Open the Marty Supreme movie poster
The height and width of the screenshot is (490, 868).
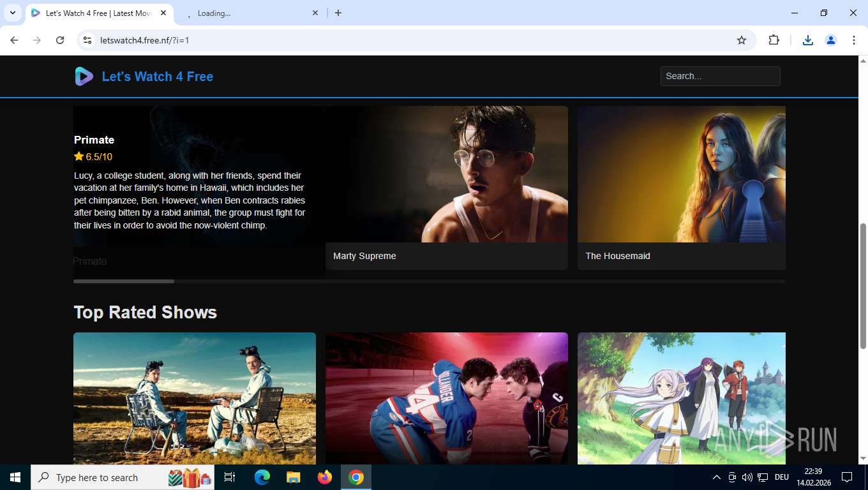click(x=447, y=174)
